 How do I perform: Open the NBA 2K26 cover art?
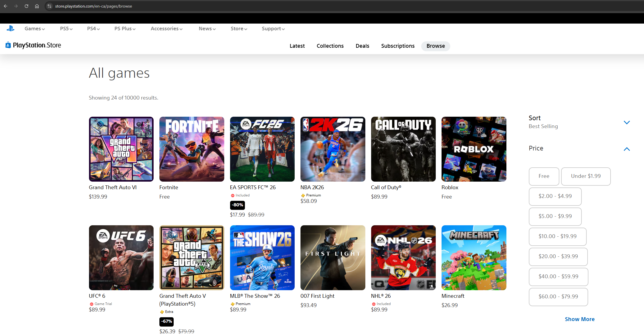point(333,149)
